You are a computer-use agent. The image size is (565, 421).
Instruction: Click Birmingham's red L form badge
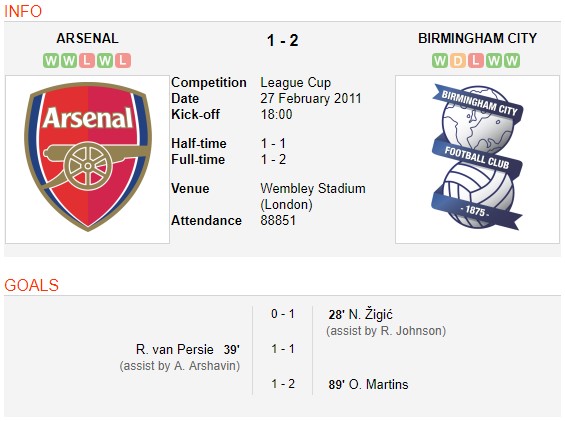tap(476, 61)
